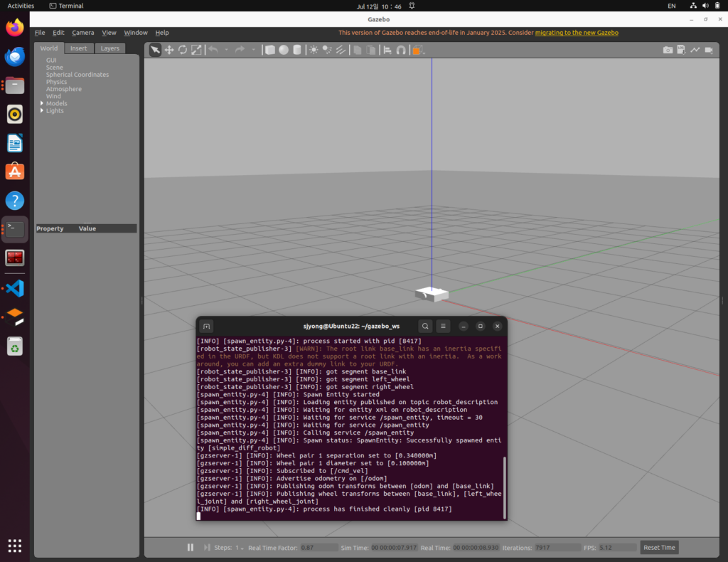Open Firefox from the dock

pos(15,28)
